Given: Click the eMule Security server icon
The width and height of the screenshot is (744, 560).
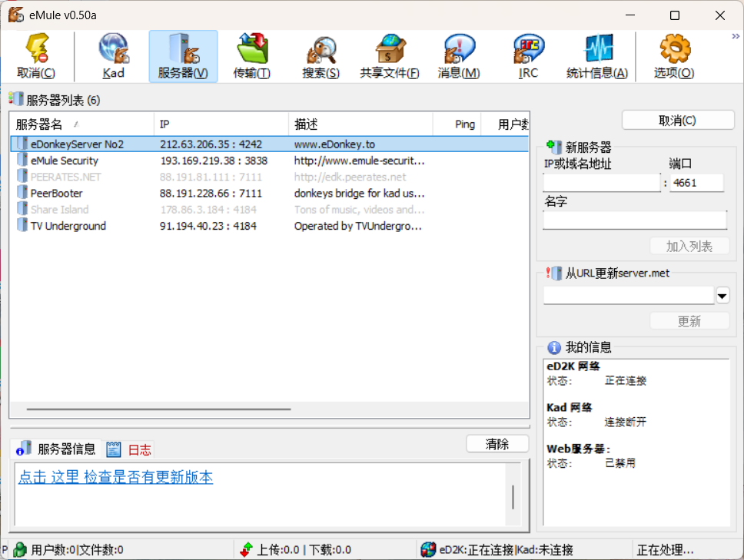Looking at the screenshot, I should tap(22, 160).
